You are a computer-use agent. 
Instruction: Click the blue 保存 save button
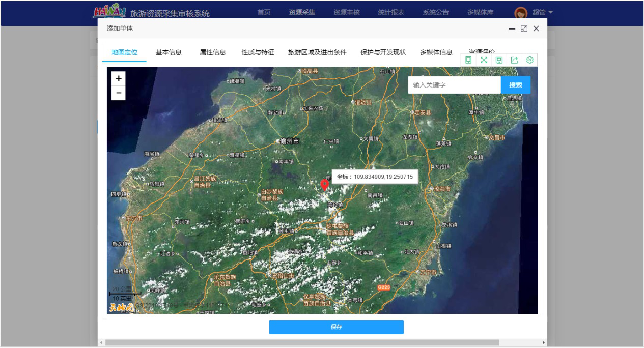pos(336,327)
